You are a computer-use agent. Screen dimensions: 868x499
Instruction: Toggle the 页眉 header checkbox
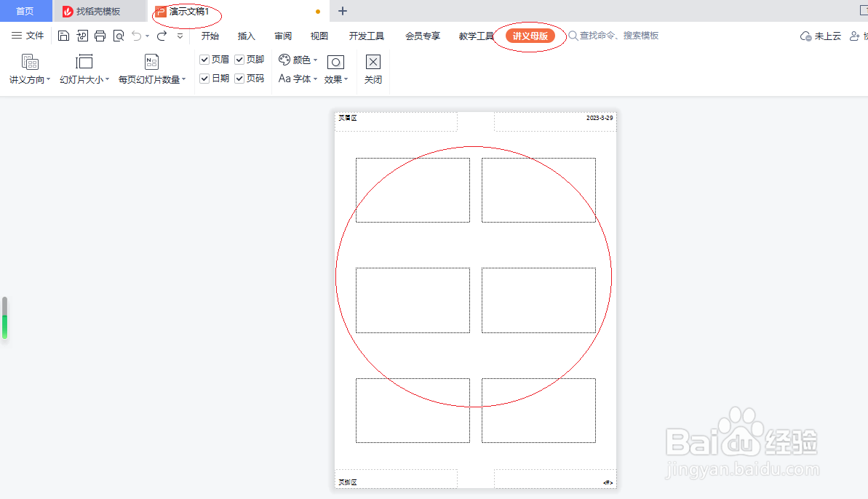click(x=204, y=60)
